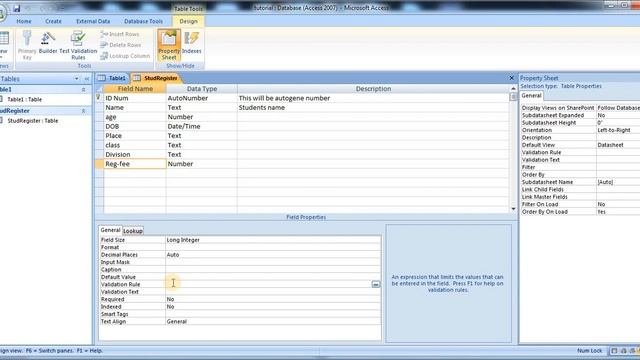Viewport: 640px width, 360px height.
Task: Open the expression Builder tool
Action: (x=48, y=42)
